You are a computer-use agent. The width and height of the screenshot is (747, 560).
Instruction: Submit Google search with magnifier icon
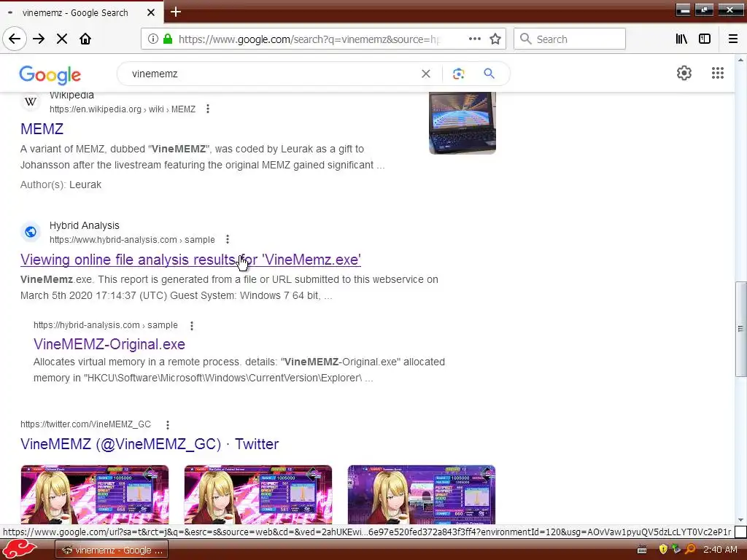[489, 74]
